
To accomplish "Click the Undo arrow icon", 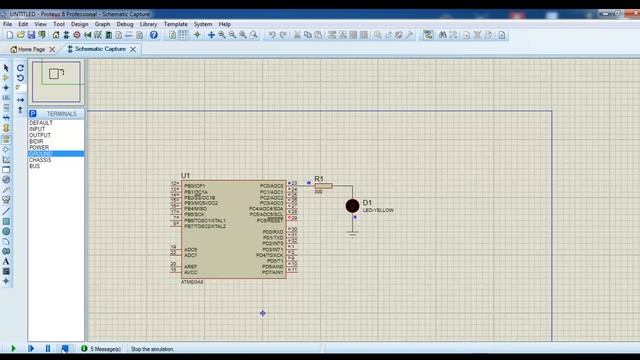I will (x=272, y=35).
